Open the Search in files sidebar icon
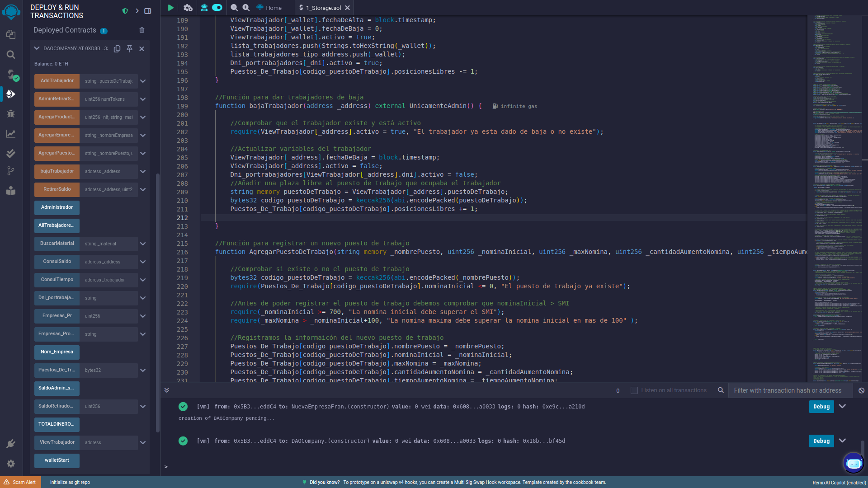868x488 pixels. tap(11, 55)
